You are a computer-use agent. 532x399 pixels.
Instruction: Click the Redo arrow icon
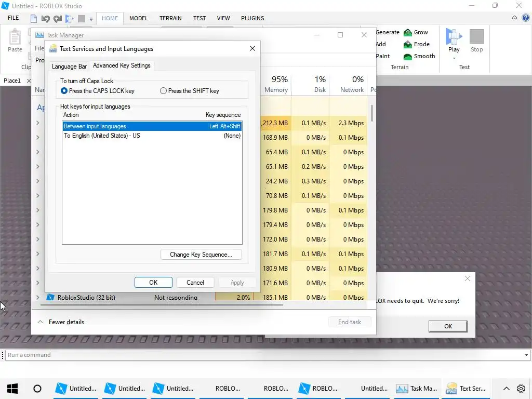pos(57,19)
